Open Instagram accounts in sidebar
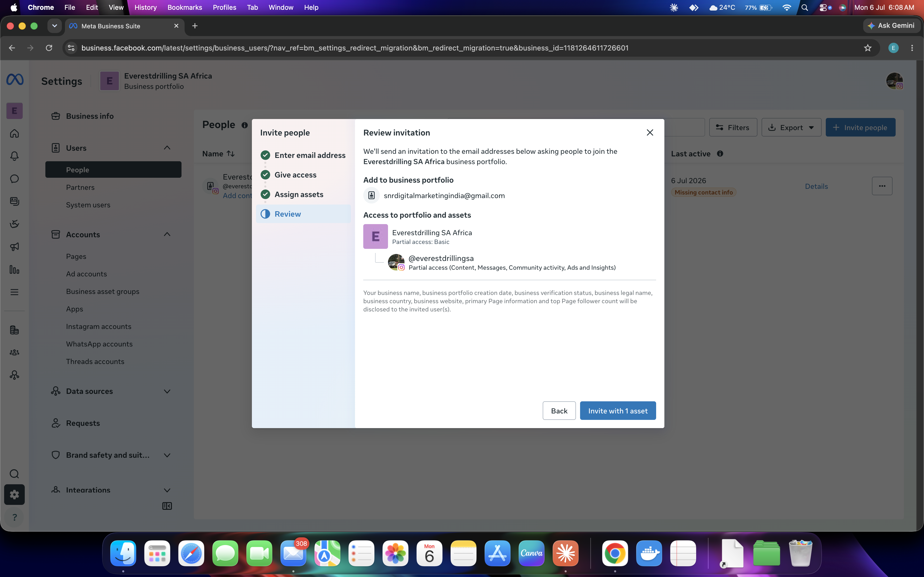 pyautogui.click(x=98, y=326)
